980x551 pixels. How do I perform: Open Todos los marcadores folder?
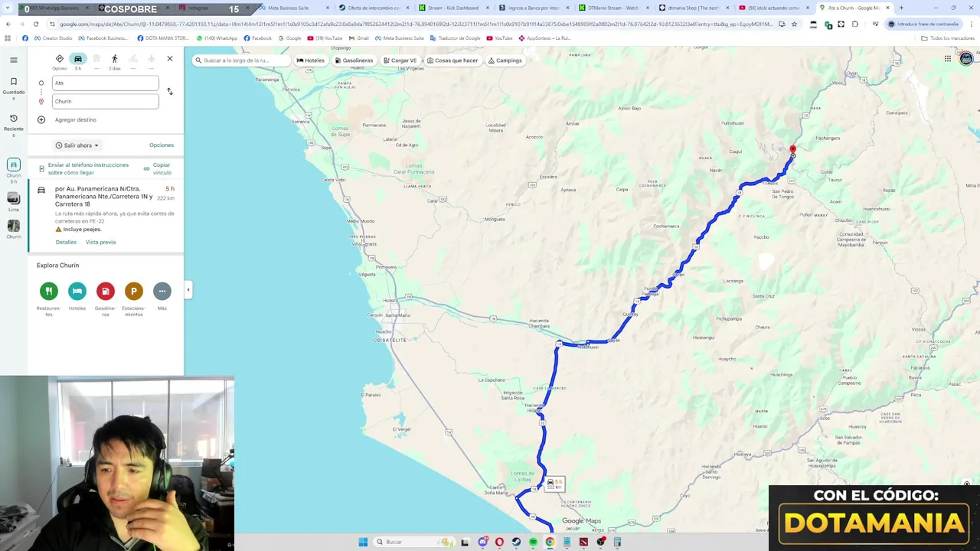coord(948,38)
